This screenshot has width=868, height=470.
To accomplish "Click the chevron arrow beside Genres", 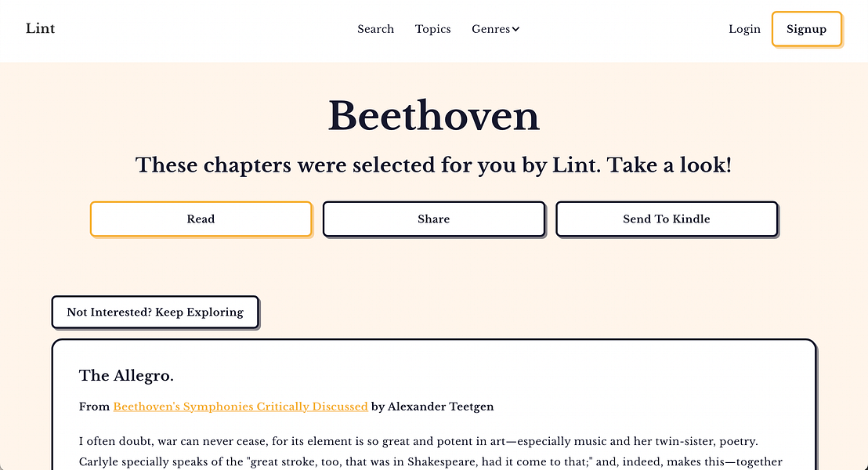I will point(516,30).
